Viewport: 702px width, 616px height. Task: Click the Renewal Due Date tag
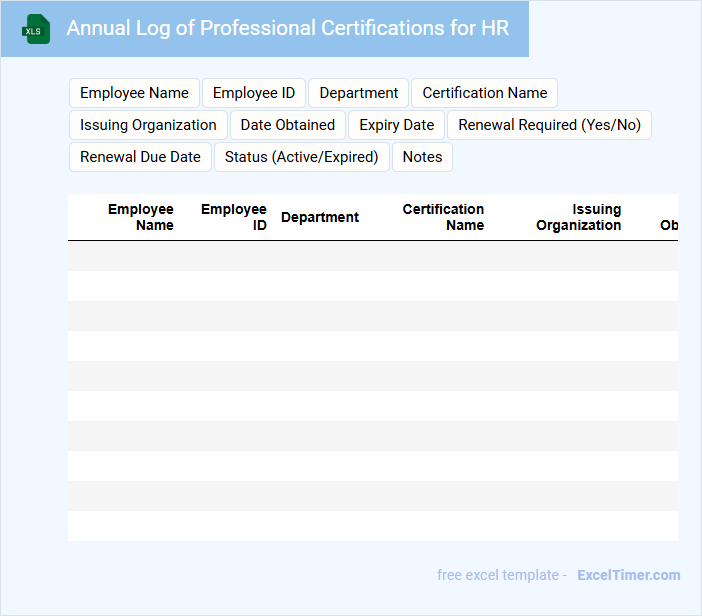pos(140,157)
